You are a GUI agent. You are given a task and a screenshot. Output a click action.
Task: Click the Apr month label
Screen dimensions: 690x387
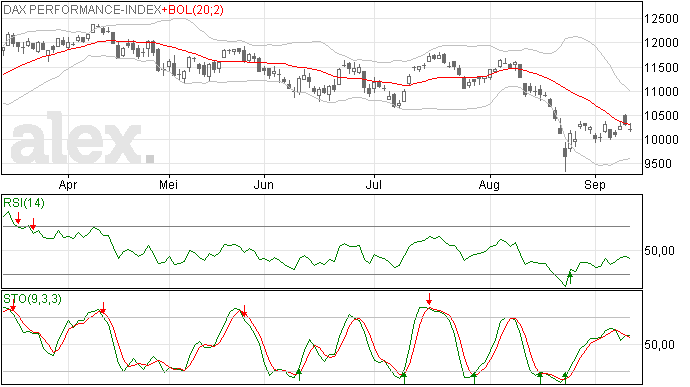(x=68, y=185)
